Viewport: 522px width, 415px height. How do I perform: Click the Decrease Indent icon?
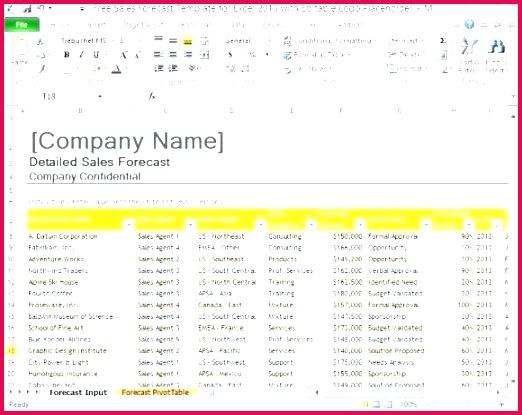(x=159, y=68)
